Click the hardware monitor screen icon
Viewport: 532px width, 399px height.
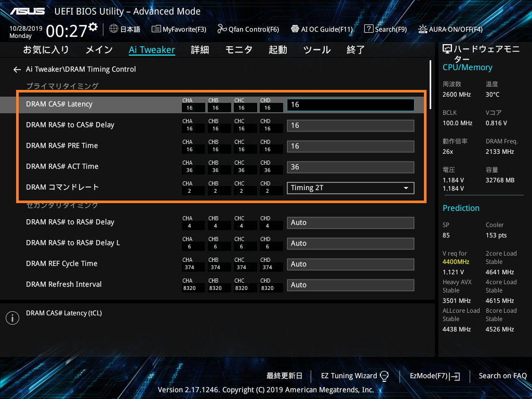(447, 49)
